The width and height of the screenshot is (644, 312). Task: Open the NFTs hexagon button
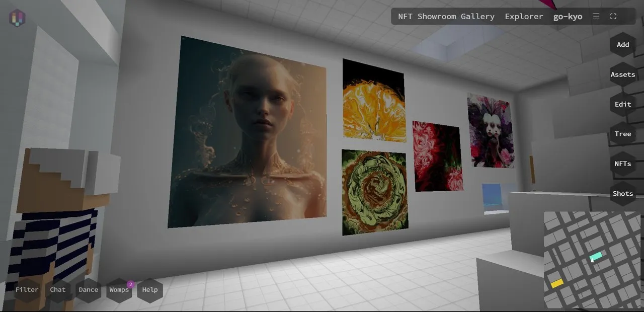coord(623,164)
